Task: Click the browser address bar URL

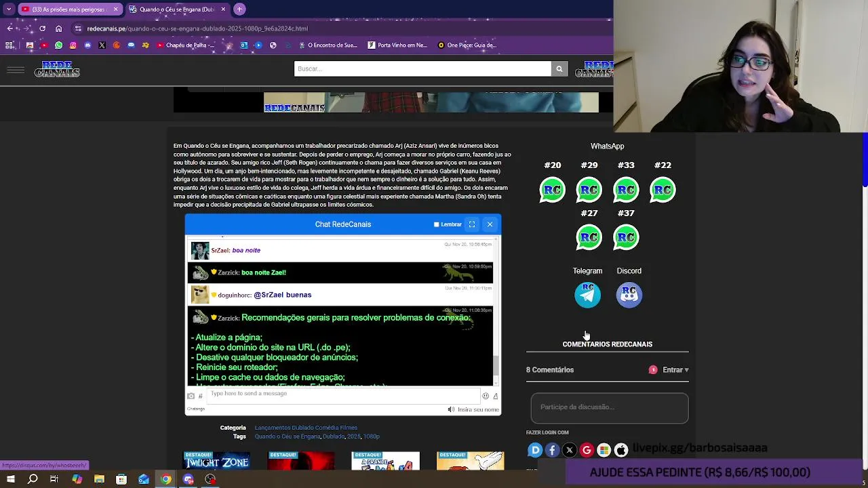Action: click(x=197, y=28)
